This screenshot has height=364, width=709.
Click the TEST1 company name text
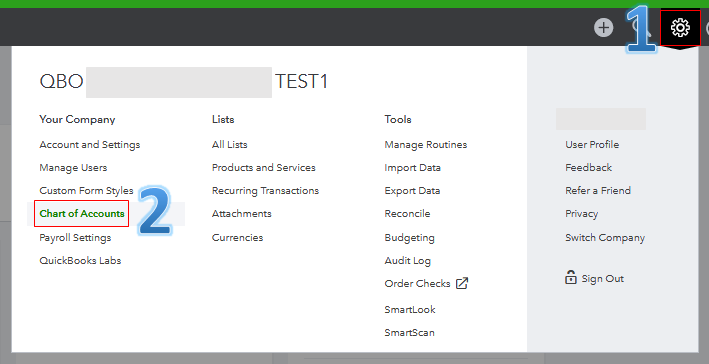pos(301,81)
